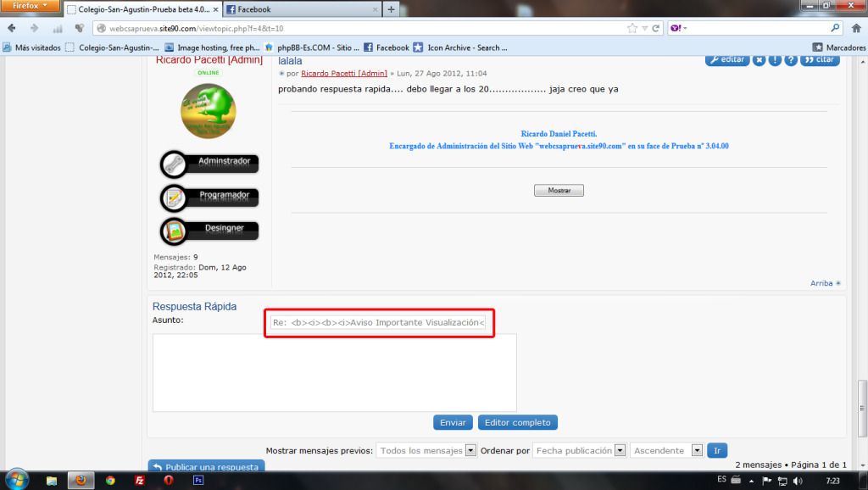This screenshot has height=490, width=868.
Task: Bookmark this page with the star icon
Action: point(632,28)
